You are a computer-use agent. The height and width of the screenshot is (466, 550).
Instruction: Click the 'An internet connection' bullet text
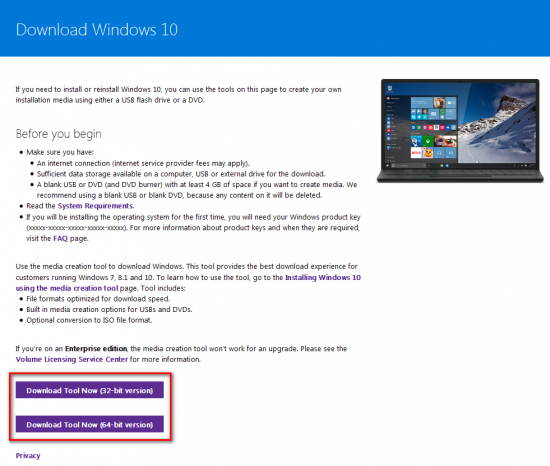143,163
